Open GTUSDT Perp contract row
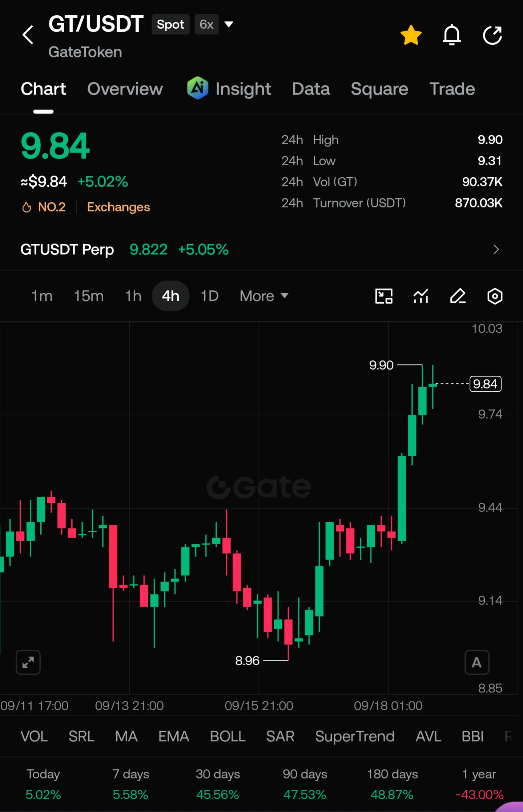 (261, 250)
